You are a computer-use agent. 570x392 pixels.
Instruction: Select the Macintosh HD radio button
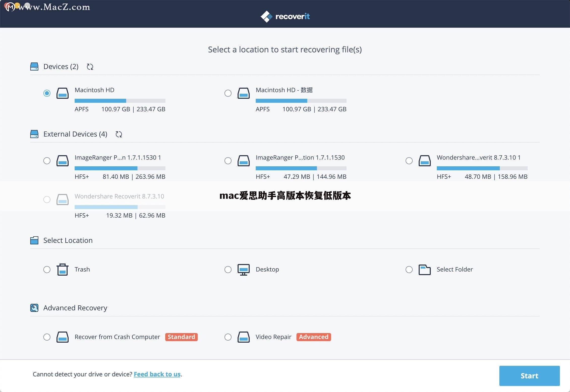click(47, 93)
